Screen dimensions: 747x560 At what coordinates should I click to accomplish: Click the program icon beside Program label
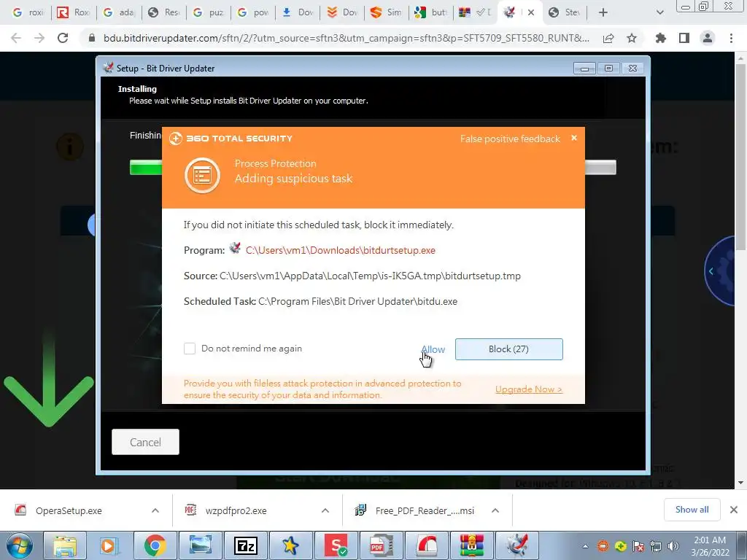[x=235, y=248]
